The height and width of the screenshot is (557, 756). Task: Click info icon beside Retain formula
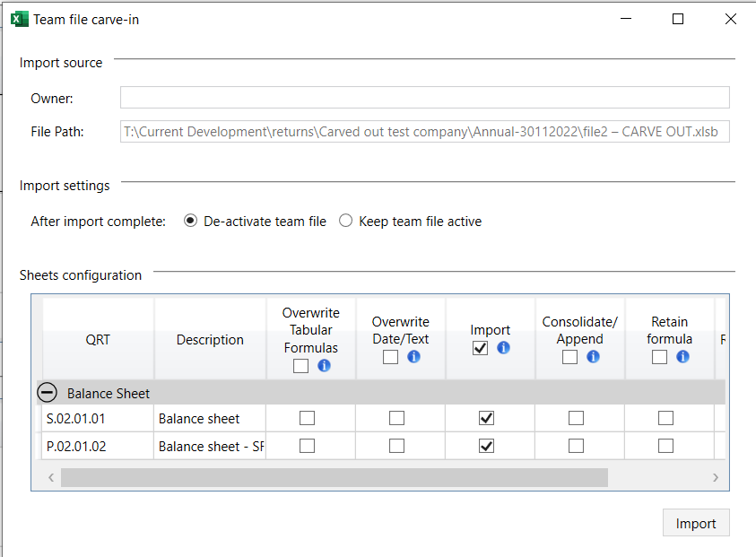(682, 357)
